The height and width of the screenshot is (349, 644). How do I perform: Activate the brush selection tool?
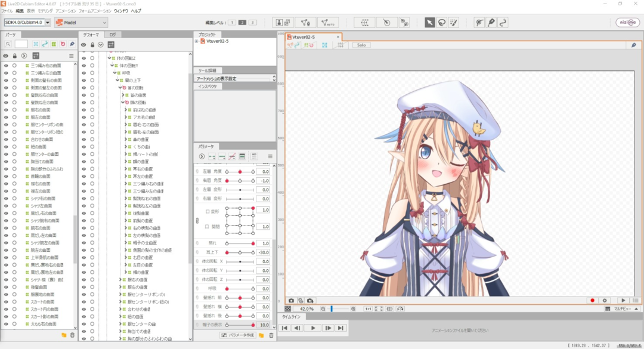click(x=454, y=21)
